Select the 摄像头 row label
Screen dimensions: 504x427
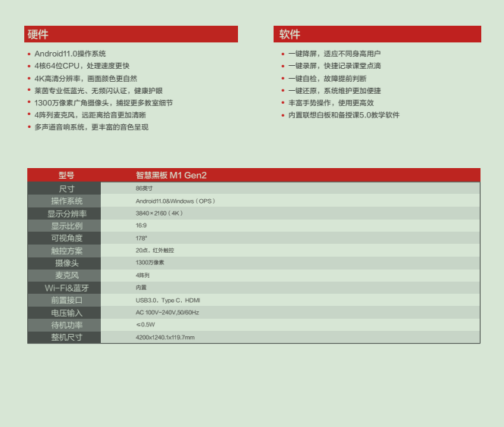64,263
